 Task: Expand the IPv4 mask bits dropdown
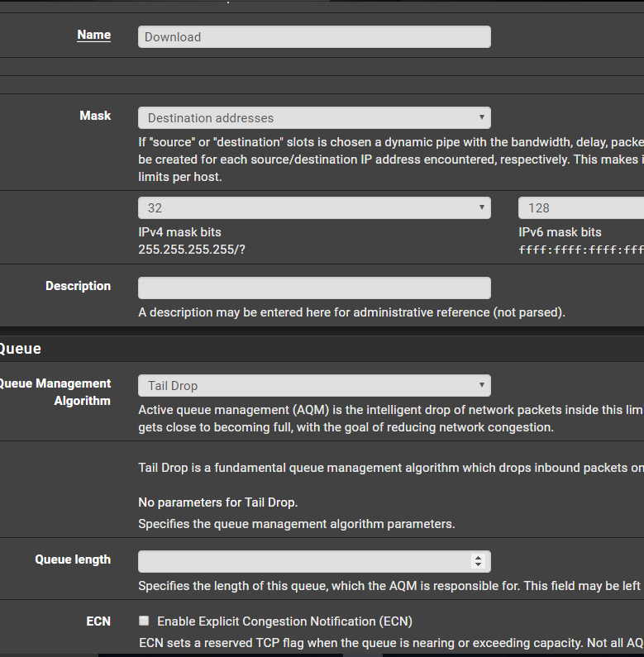pyautogui.click(x=314, y=208)
